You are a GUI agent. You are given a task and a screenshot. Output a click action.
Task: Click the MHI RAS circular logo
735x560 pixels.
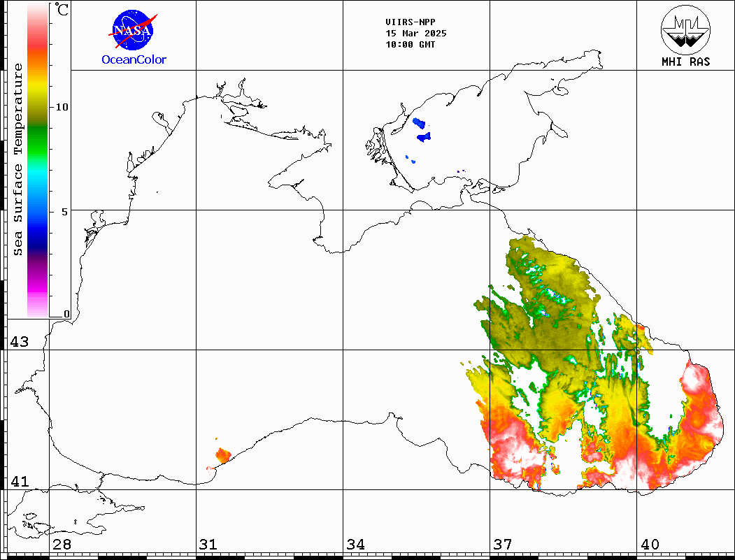click(685, 29)
